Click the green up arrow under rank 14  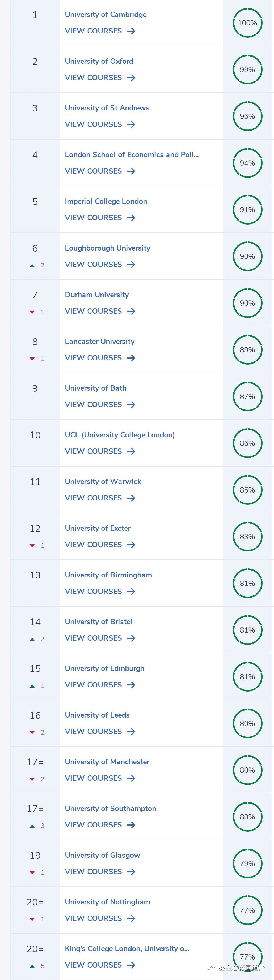click(32, 639)
